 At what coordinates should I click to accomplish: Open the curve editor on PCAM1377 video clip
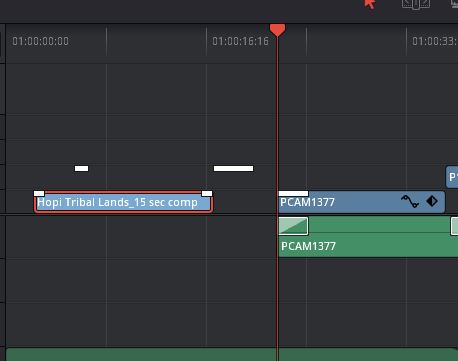[410, 201]
